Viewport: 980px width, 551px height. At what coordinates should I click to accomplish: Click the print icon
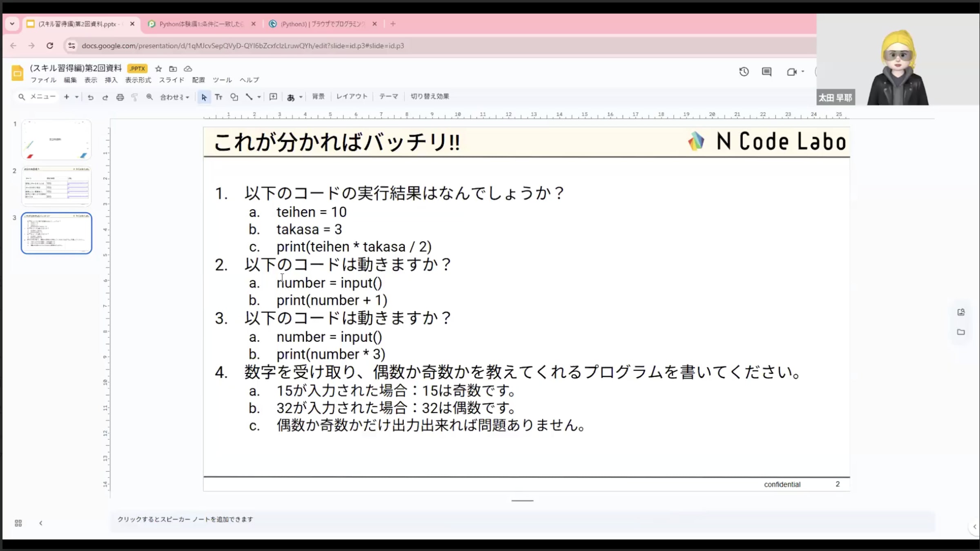pyautogui.click(x=120, y=97)
